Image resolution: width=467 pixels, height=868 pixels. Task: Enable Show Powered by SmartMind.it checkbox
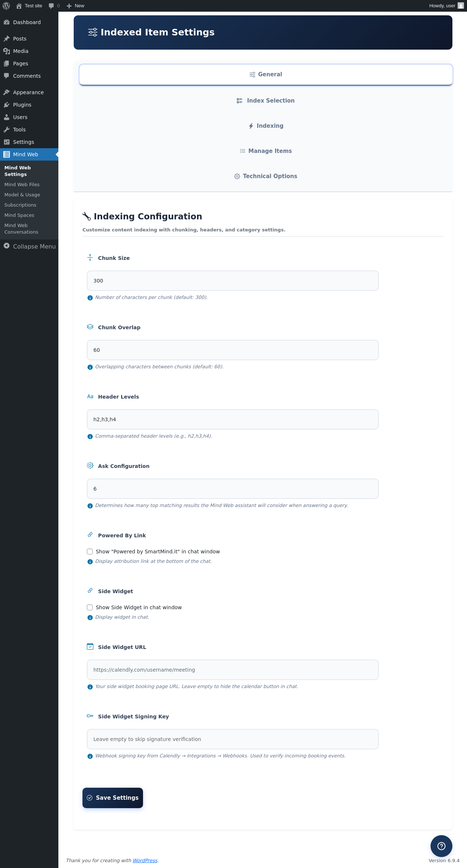pos(90,552)
